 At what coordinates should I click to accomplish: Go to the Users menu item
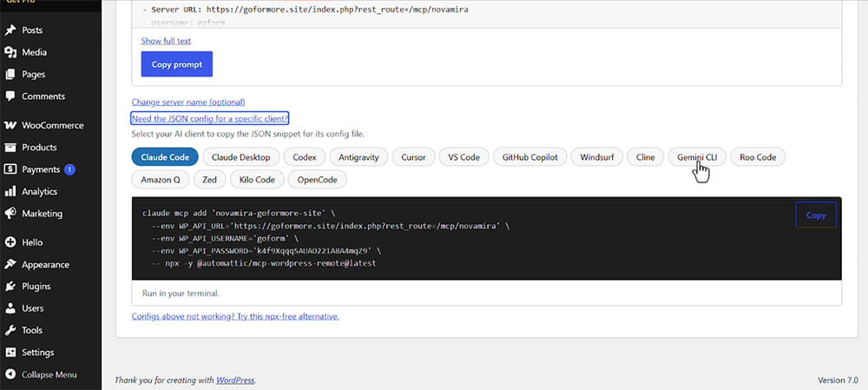pos(33,308)
